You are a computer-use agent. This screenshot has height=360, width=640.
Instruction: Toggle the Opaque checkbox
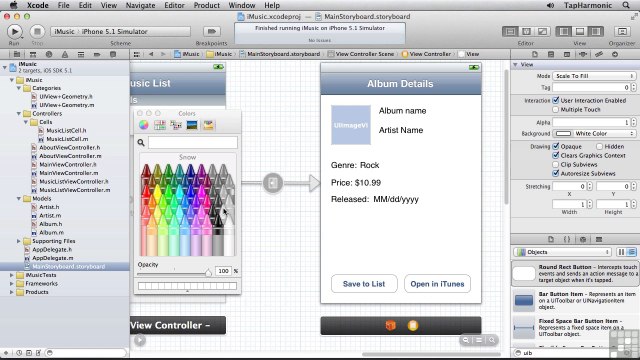(556, 146)
